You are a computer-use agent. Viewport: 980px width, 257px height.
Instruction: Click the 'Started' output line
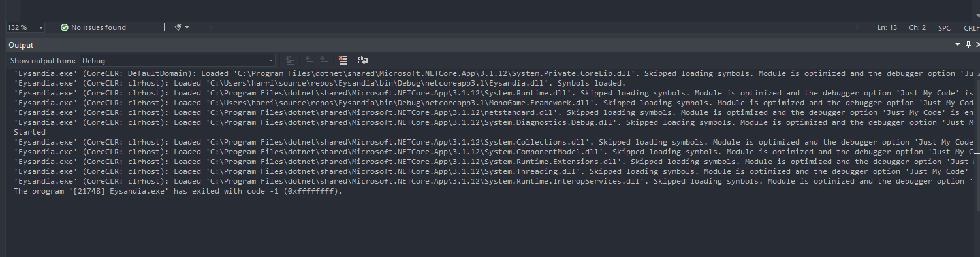(x=29, y=132)
